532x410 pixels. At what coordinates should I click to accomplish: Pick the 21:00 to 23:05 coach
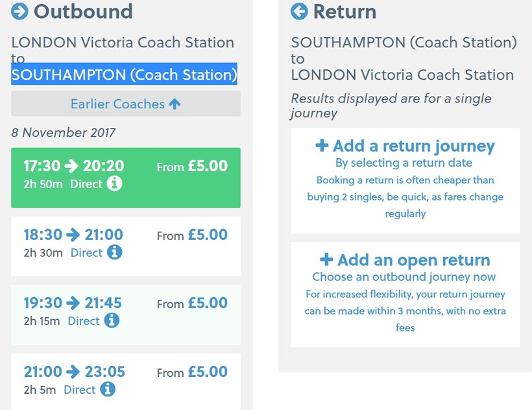click(126, 382)
